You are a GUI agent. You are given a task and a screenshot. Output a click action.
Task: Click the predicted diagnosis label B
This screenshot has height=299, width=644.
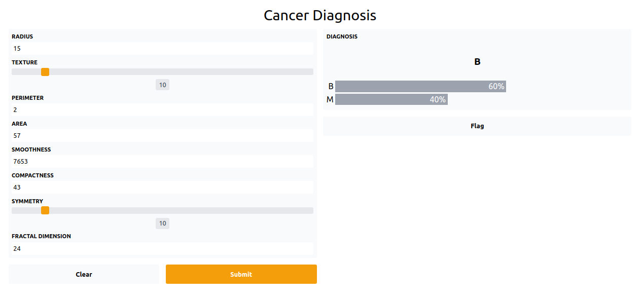click(x=477, y=62)
